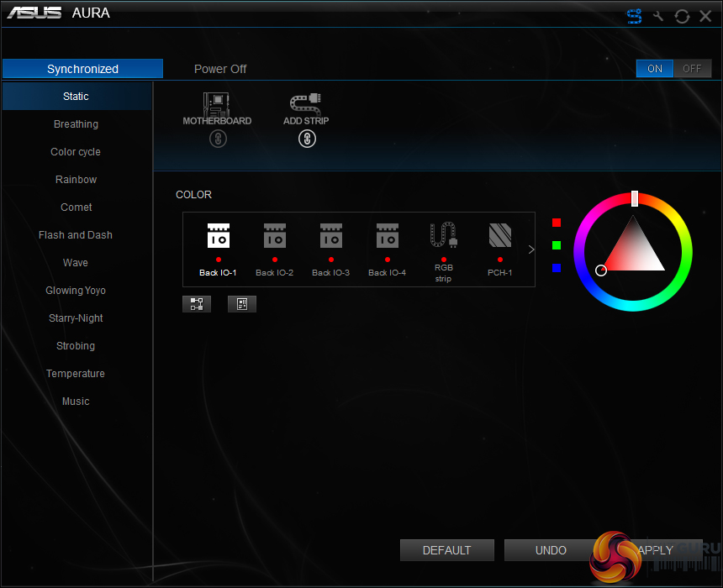The image size is (723, 588).
Task: Select the PCH-1 LED zone
Action: coord(500,249)
